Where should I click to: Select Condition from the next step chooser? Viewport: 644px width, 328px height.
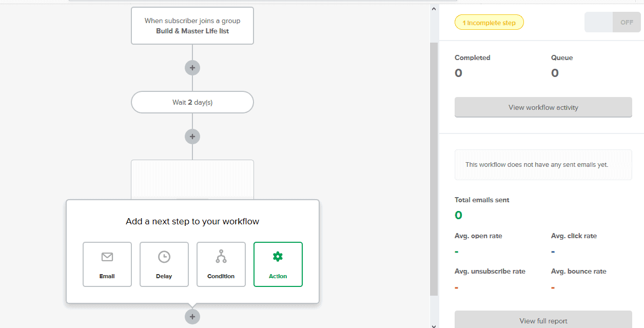pyautogui.click(x=221, y=264)
